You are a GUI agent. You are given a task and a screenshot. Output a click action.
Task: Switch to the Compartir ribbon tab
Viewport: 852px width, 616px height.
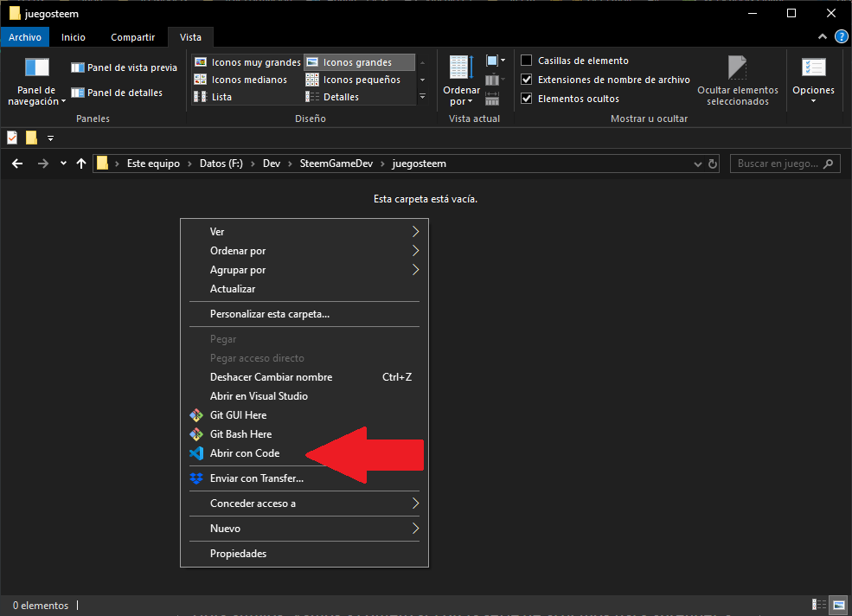[132, 37]
